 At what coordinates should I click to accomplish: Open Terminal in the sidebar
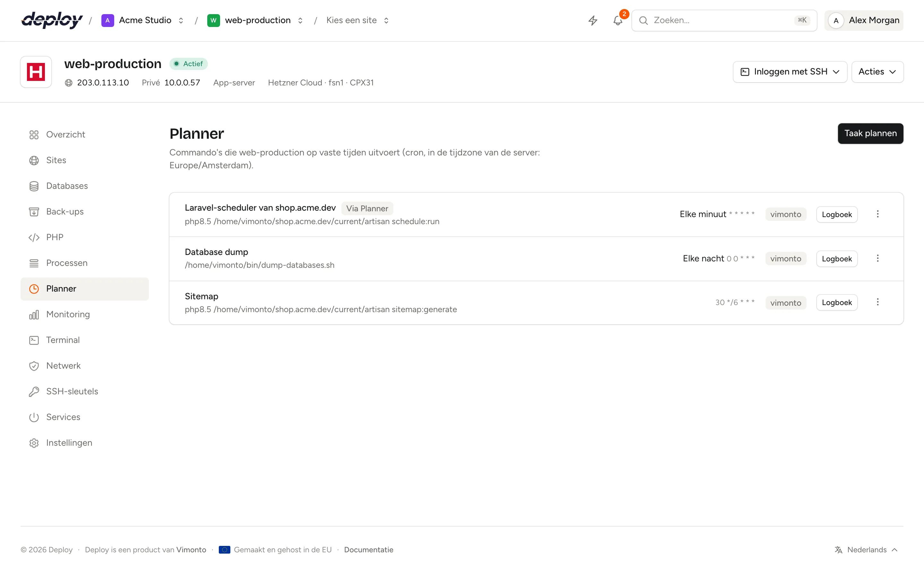[84, 340]
